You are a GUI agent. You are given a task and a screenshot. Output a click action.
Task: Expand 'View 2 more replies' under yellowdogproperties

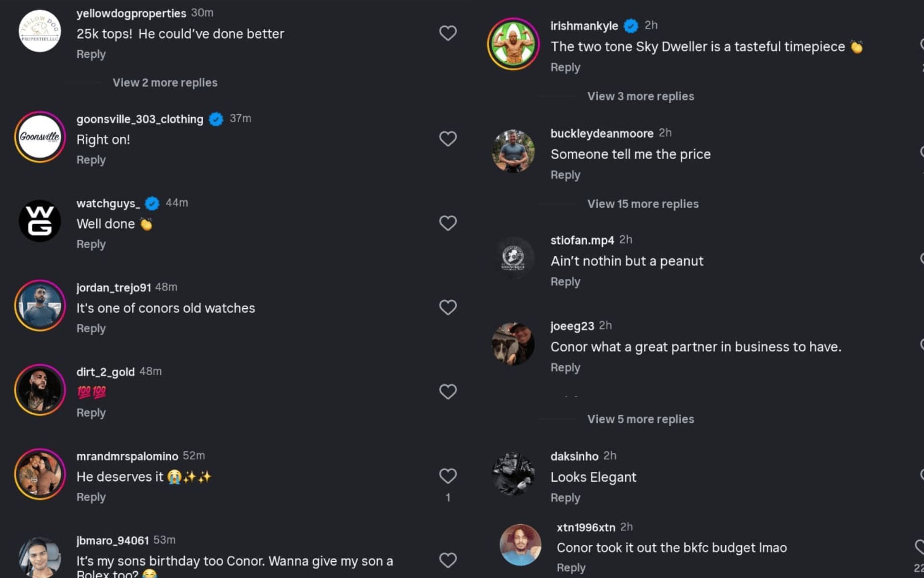click(x=165, y=83)
